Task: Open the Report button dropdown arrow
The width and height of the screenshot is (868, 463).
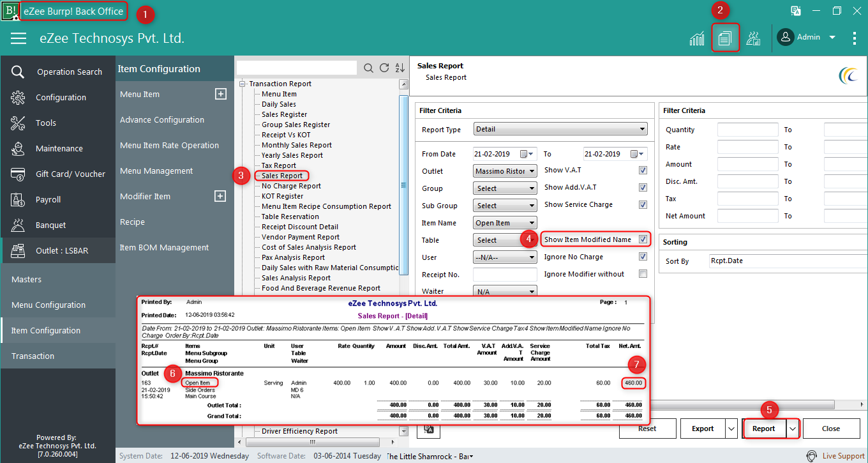Action: tap(792, 429)
